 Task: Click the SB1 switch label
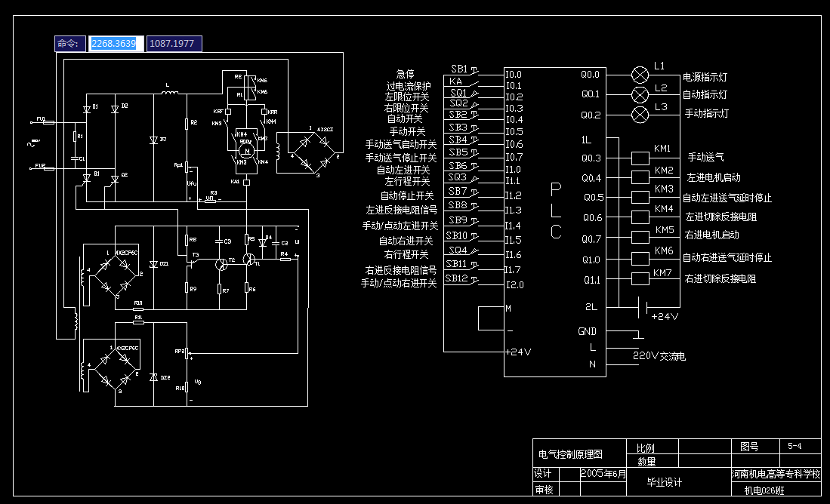[x=459, y=69]
